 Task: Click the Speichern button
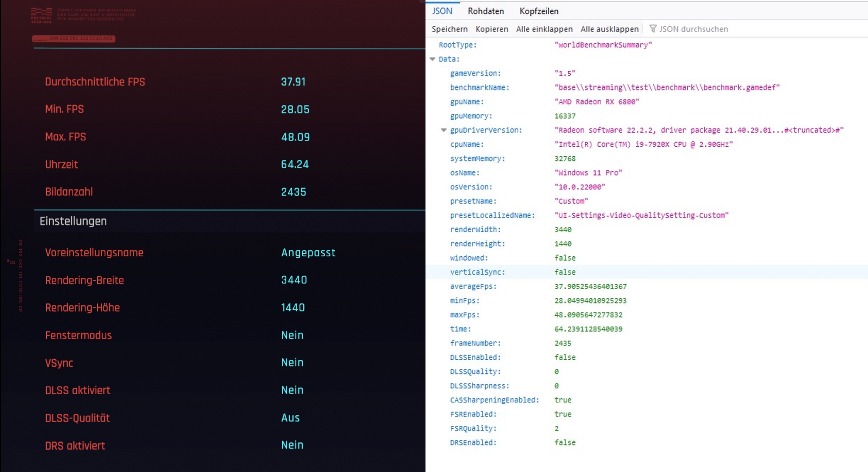point(449,29)
